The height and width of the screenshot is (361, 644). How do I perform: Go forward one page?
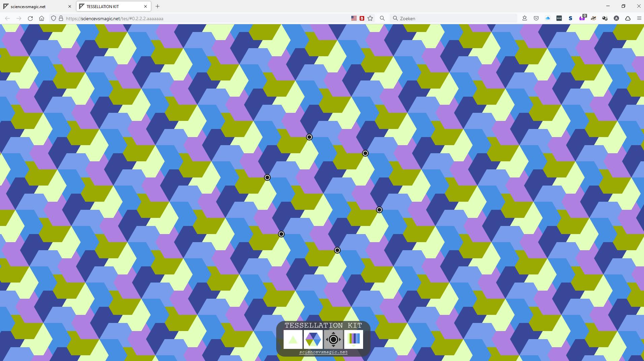click(x=19, y=19)
